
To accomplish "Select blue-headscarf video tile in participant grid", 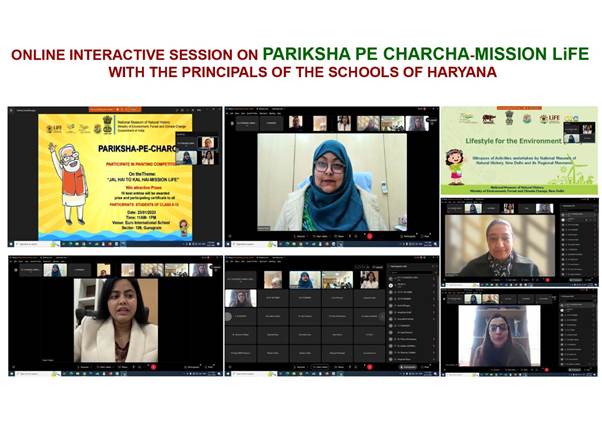I will tap(305, 280).
